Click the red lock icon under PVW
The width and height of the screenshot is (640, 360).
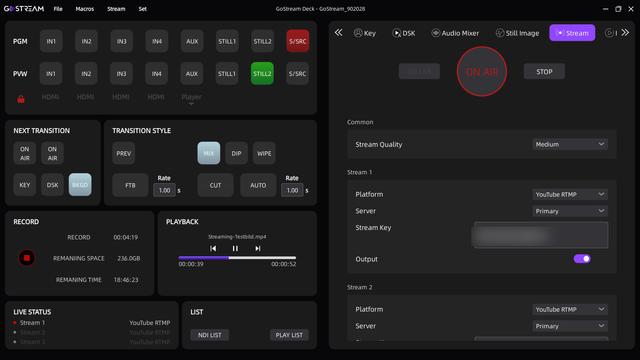(x=21, y=99)
